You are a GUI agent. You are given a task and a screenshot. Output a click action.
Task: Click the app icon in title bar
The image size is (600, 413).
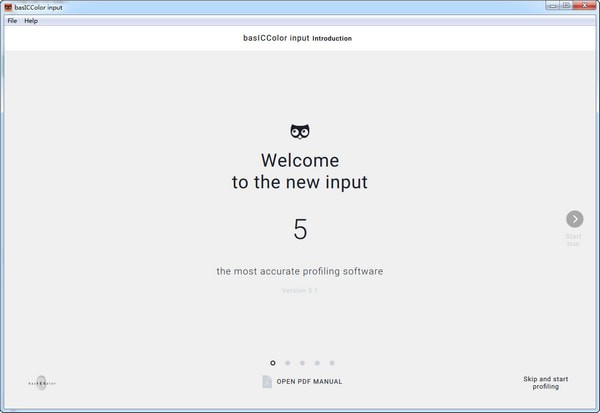(x=7, y=6)
